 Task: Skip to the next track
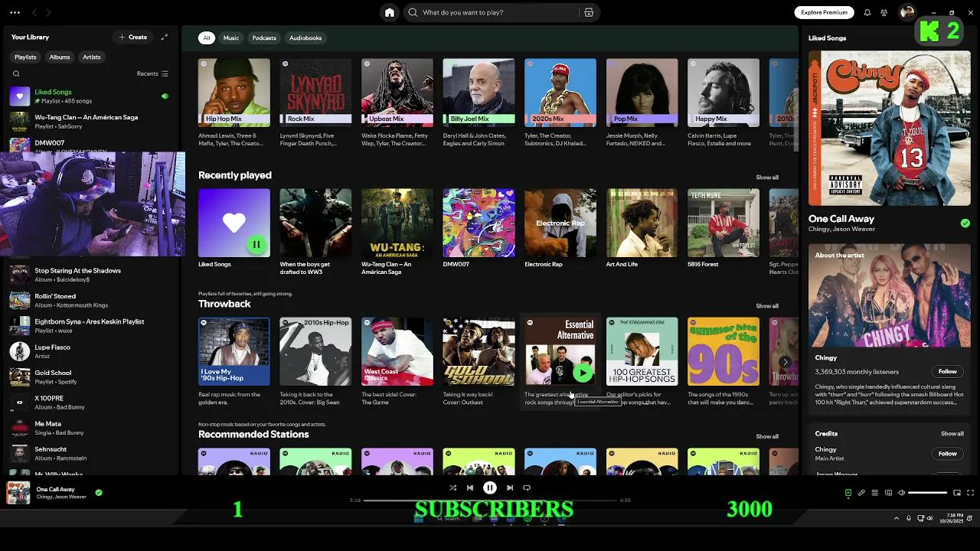pos(510,487)
